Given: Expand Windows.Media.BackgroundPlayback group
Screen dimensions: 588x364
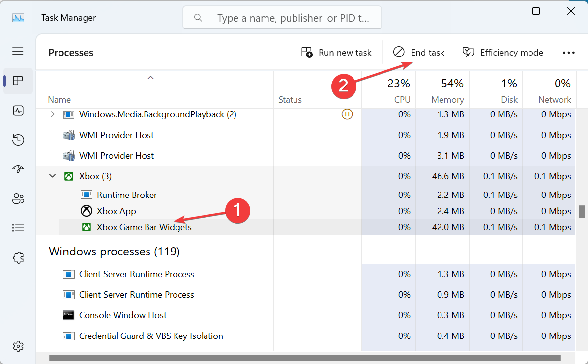Looking at the screenshot, I should coord(52,114).
